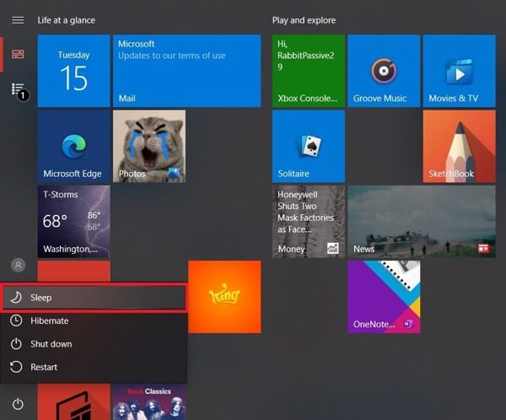Select Sleep from the power menu
The image size is (506, 420).
click(x=94, y=298)
